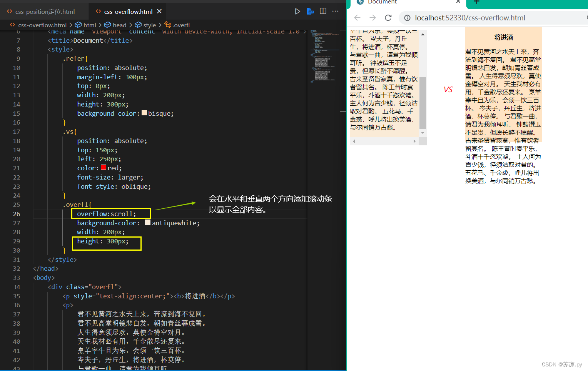Click the localhost:52330 address bar
Image resolution: width=588 pixels, height=371 pixels.
[x=470, y=18]
